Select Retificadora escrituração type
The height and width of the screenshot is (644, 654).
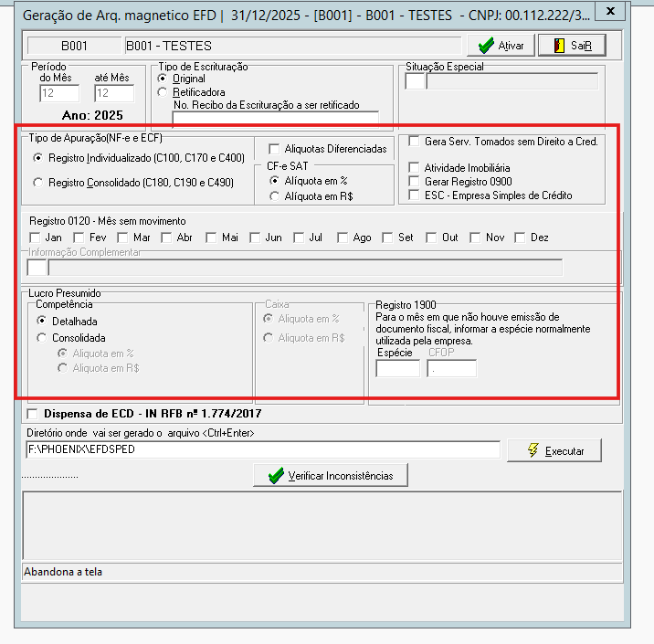[163, 92]
